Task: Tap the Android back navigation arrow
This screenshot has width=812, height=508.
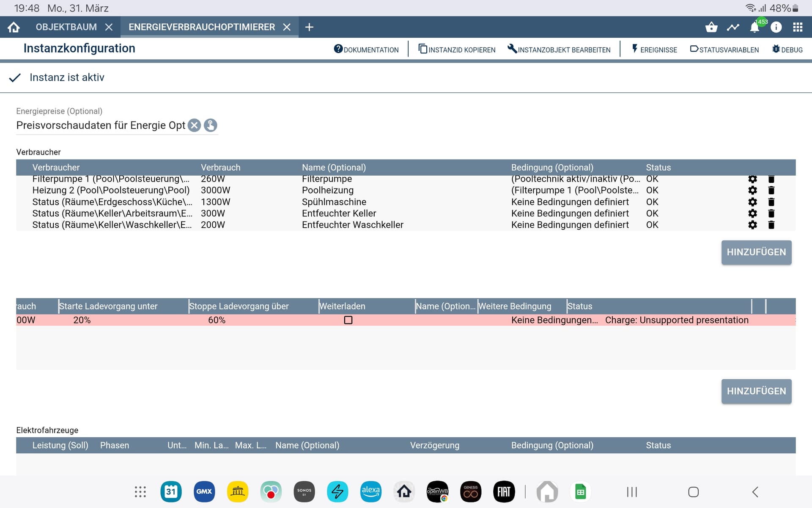Action: click(x=755, y=491)
